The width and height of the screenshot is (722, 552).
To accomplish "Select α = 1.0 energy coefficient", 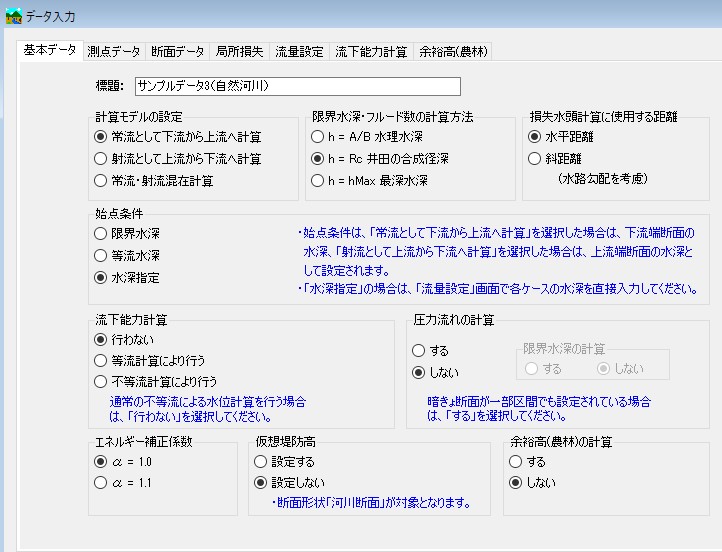I will coord(122,461).
